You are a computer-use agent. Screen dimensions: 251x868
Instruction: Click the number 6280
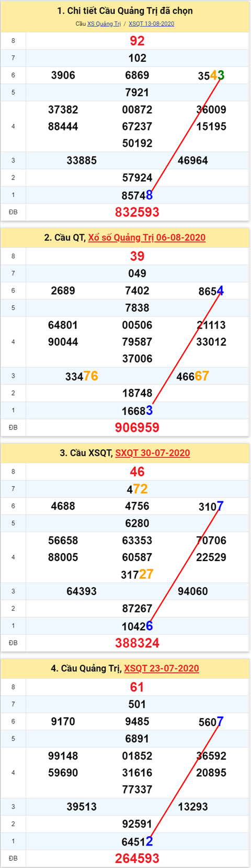click(137, 523)
